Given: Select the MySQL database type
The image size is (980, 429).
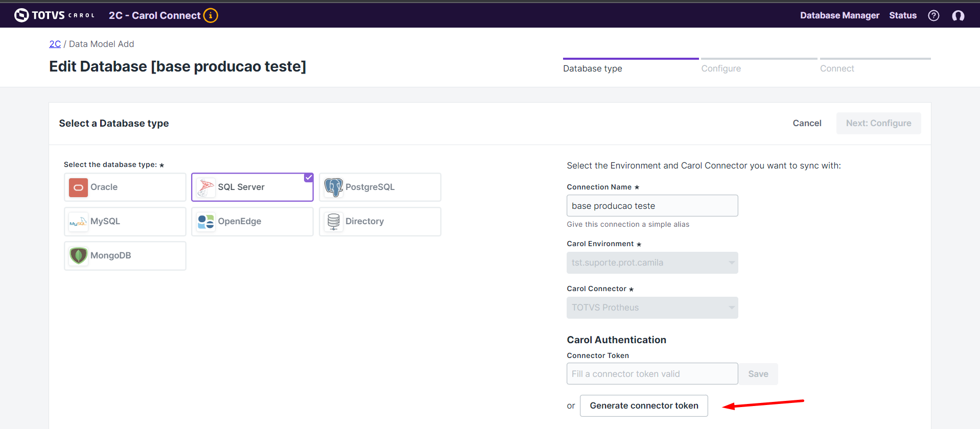Looking at the screenshot, I should click(x=125, y=221).
